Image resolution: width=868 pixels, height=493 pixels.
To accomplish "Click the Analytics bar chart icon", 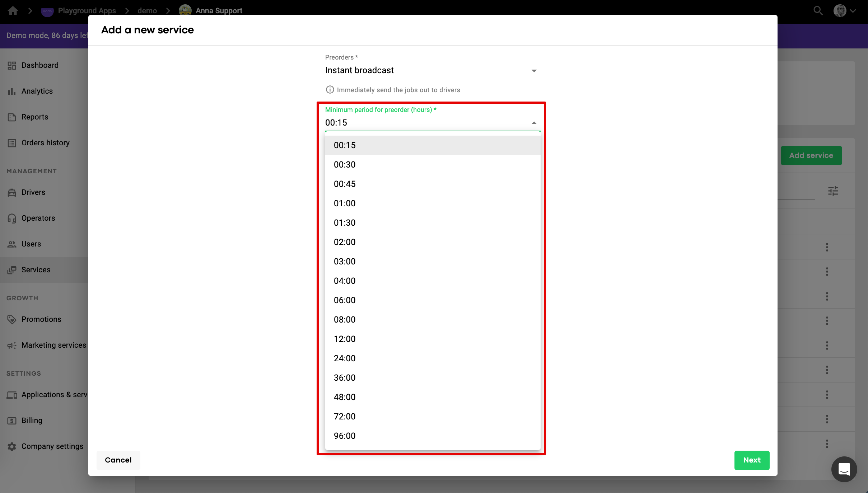I will 12,91.
